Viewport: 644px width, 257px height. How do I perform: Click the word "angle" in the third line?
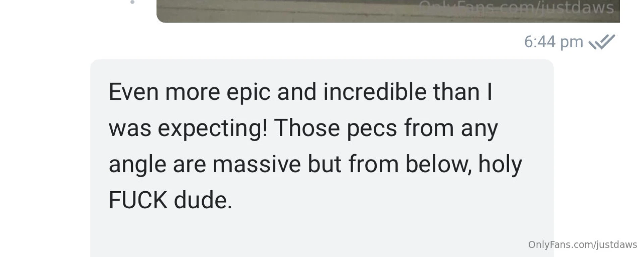[137, 165]
